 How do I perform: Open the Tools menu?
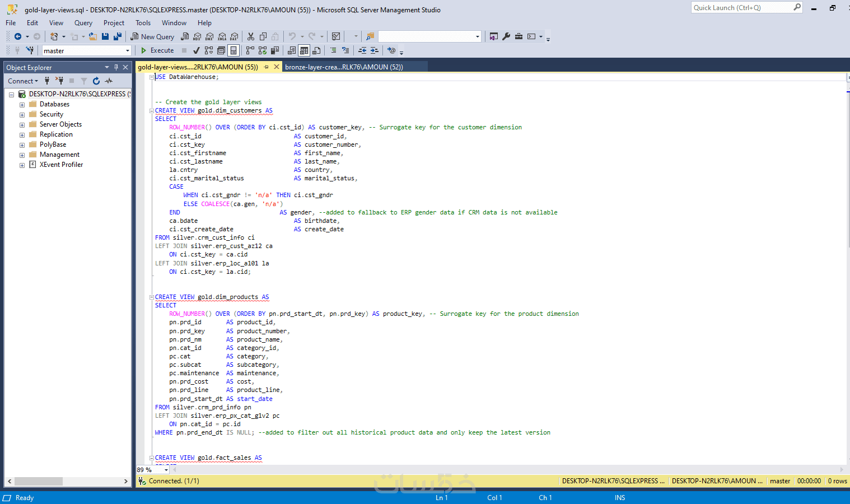pyautogui.click(x=143, y=23)
